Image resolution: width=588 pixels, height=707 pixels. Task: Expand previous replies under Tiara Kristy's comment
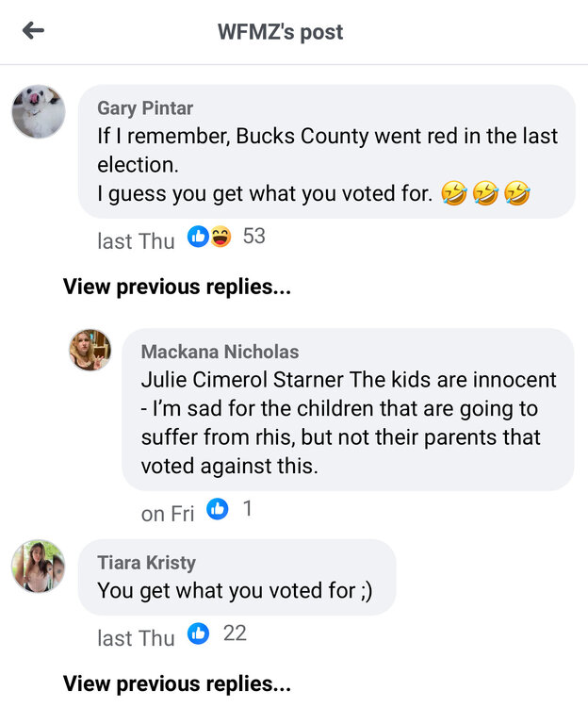pyautogui.click(x=176, y=683)
